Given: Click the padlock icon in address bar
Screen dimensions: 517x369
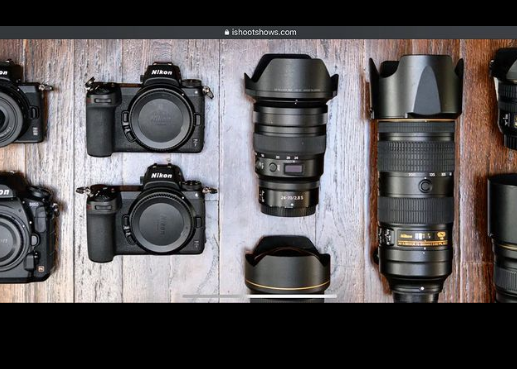Looking at the screenshot, I should point(227,32).
